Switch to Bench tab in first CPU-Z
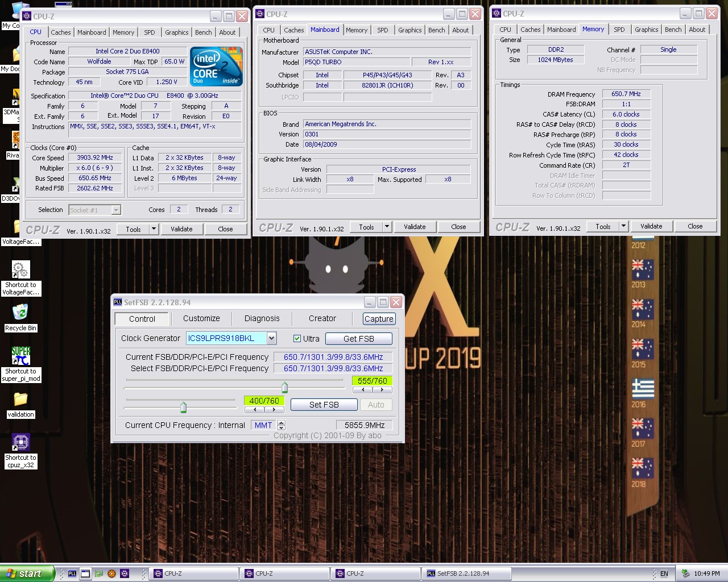Viewport: 728px width, 582px height. point(203,32)
